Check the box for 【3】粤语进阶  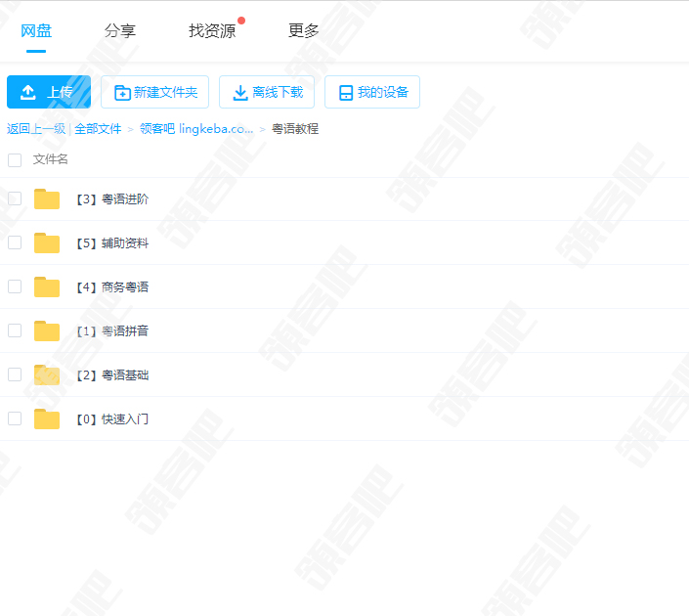click(x=15, y=198)
